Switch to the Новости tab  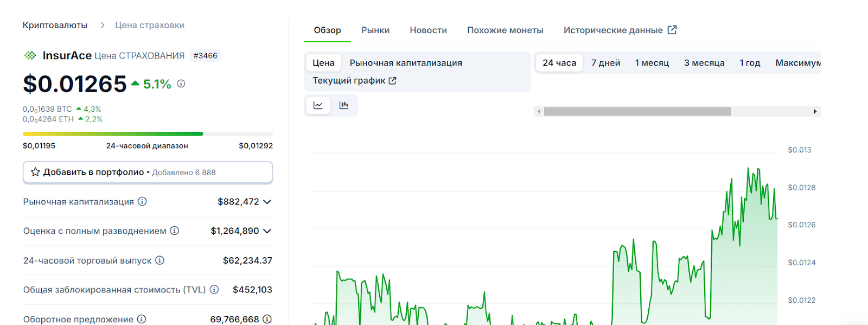(429, 30)
